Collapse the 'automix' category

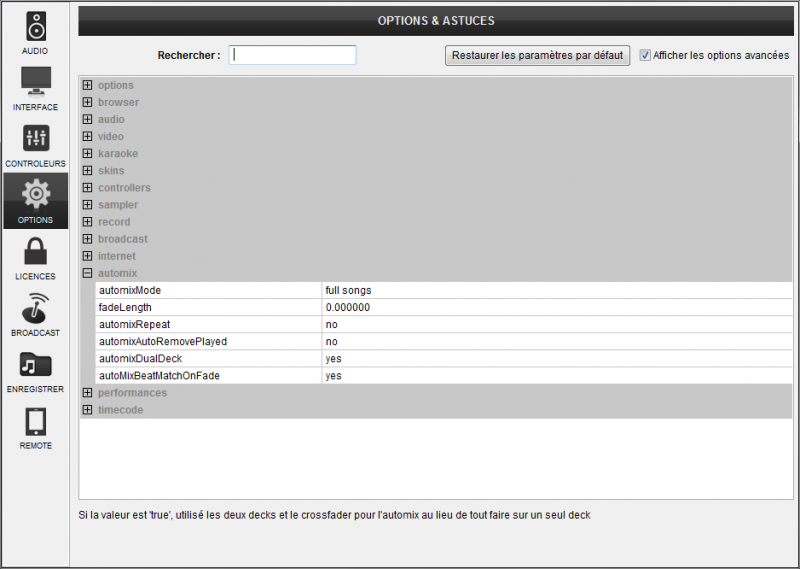point(88,273)
